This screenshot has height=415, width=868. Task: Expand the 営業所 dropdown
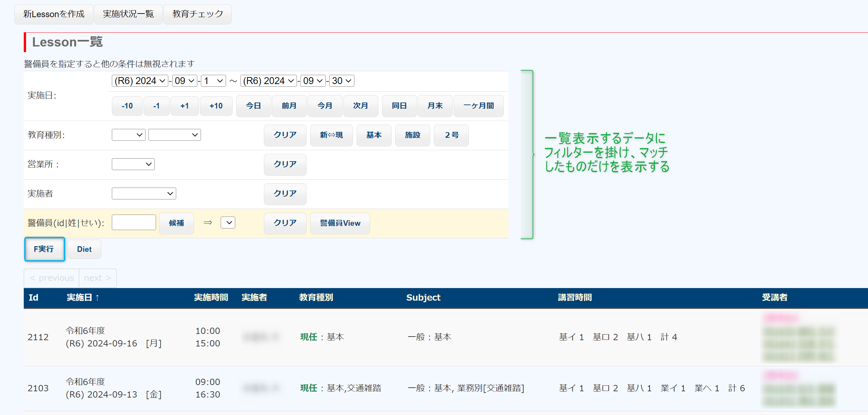click(133, 164)
